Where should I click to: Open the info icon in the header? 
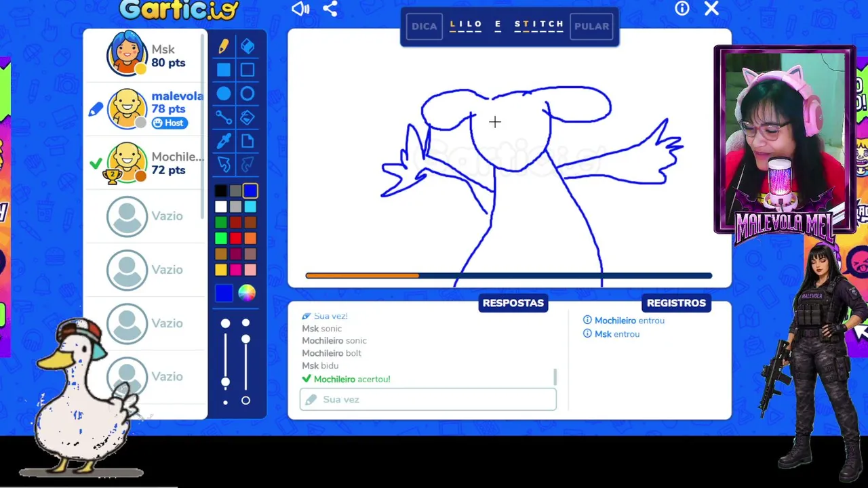pyautogui.click(x=682, y=8)
